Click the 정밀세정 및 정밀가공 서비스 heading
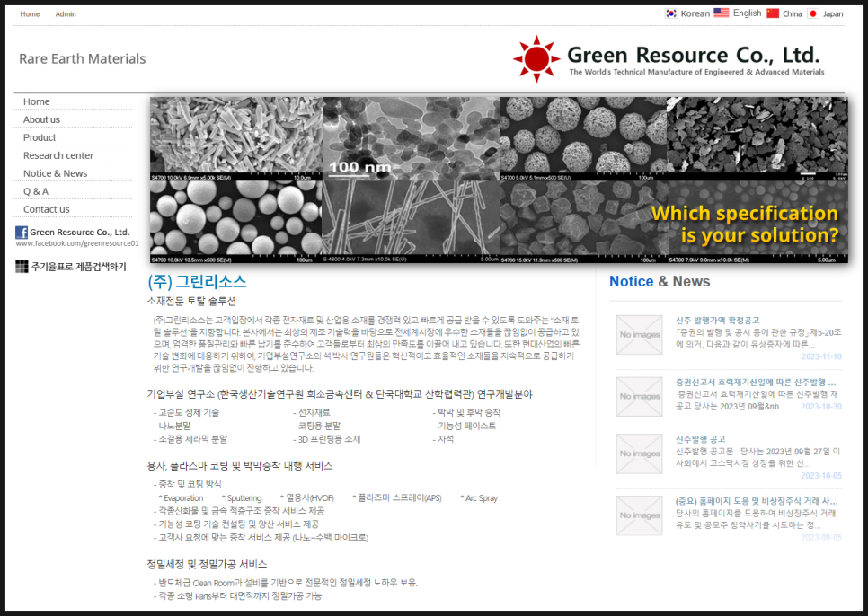 point(207,565)
